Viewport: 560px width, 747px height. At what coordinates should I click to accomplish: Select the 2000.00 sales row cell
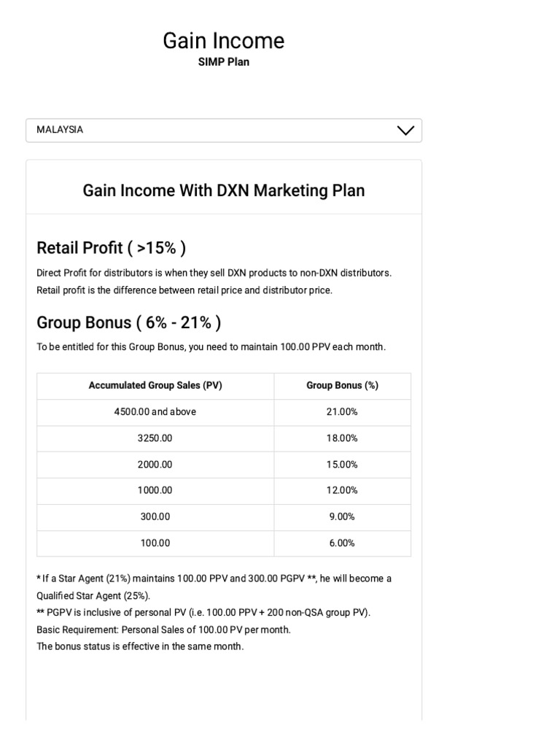(x=155, y=465)
